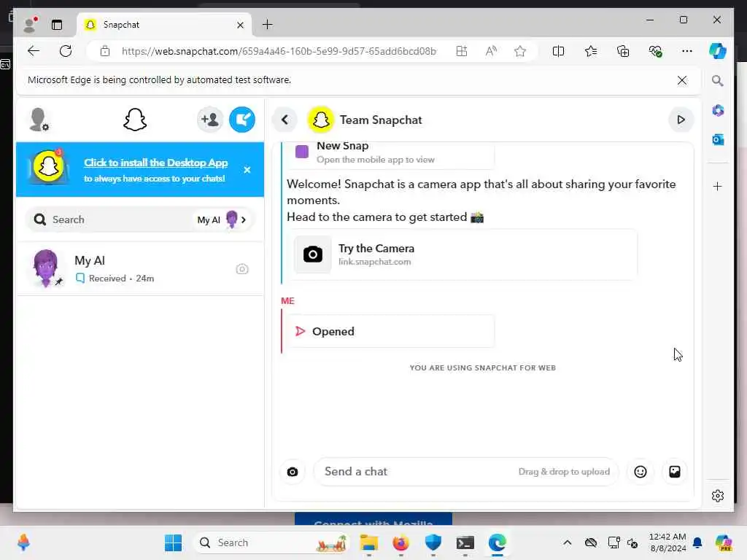Click the Windows taskbar Search box

(271, 542)
